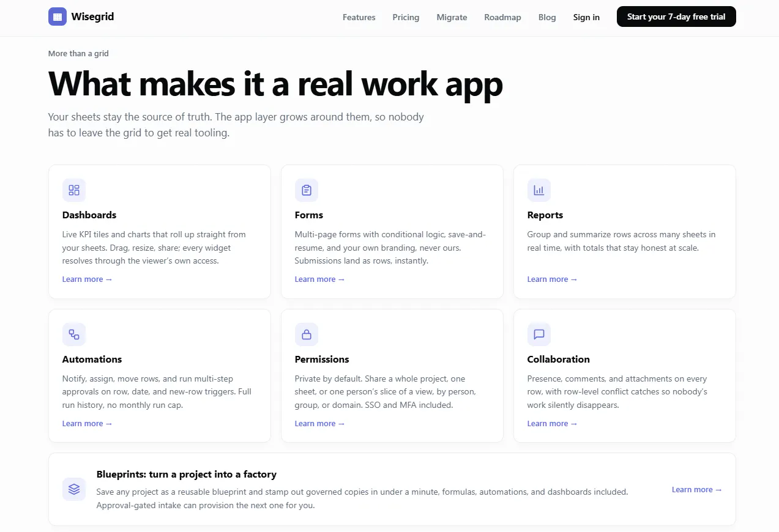Click the Dashboards card icon
Viewport: 779px width, 532px height.
point(74,190)
